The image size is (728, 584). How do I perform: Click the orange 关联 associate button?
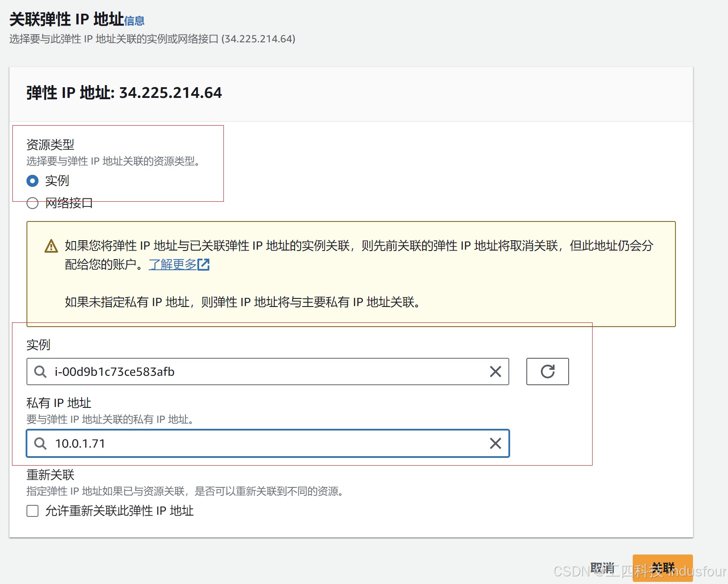point(663,568)
